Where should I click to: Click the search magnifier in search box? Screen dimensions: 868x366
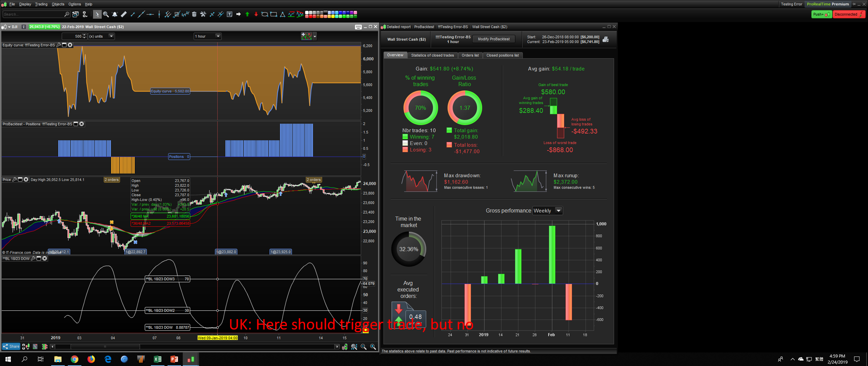(x=66, y=14)
